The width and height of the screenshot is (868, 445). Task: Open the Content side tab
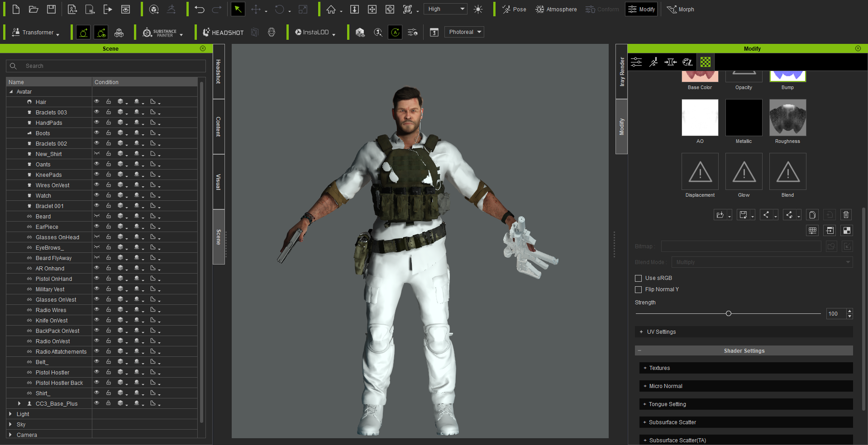click(219, 127)
